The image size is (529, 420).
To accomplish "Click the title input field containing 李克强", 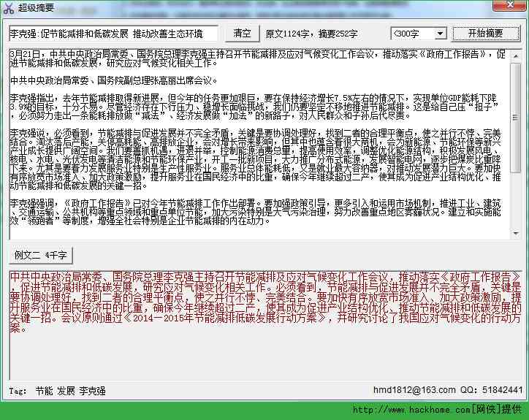I will click(113, 34).
